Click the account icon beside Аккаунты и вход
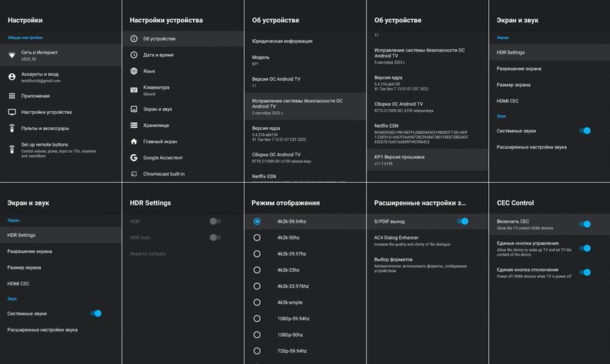Screen dimensions: 610x364 coord(12,77)
